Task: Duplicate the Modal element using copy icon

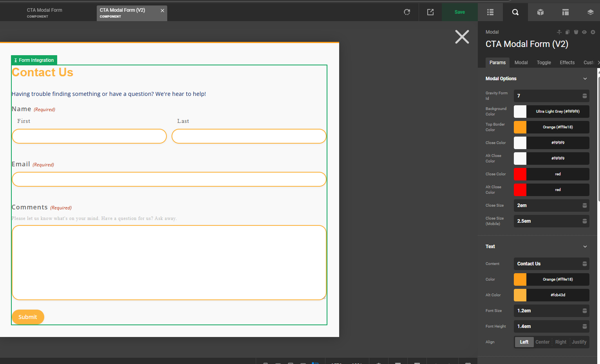Action: [x=567, y=32]
